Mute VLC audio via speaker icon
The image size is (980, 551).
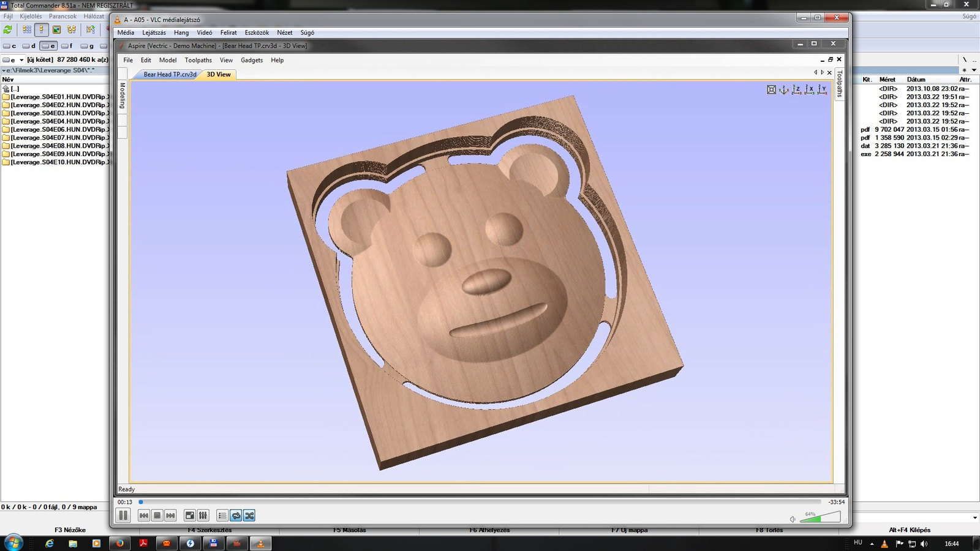[793, 519]
